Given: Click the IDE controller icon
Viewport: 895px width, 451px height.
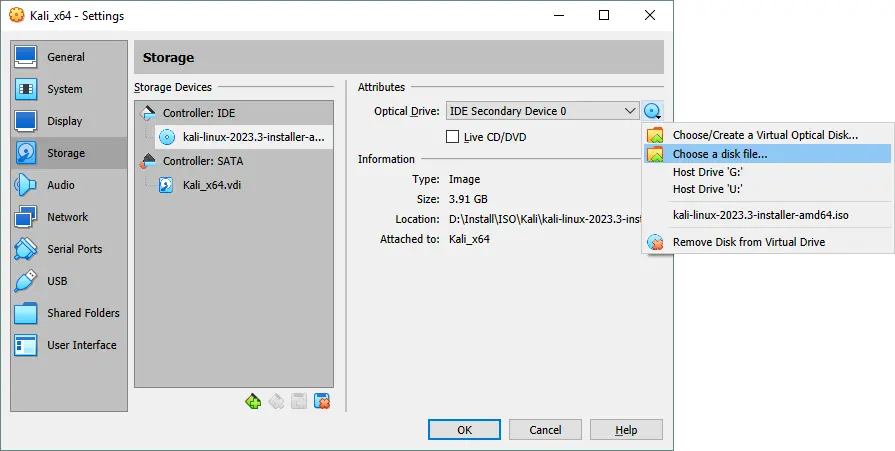Looking at the screenshot, I should tap(147, 113).
